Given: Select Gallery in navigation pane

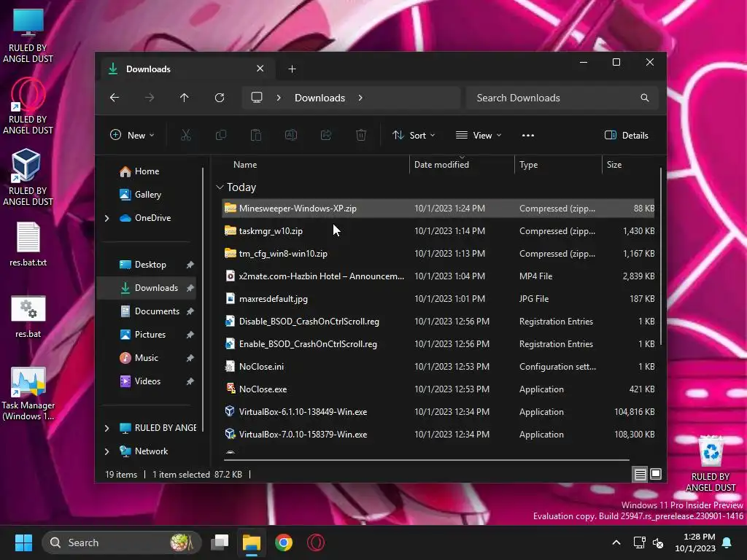Looking at the screenshot, I should (147, 194).
